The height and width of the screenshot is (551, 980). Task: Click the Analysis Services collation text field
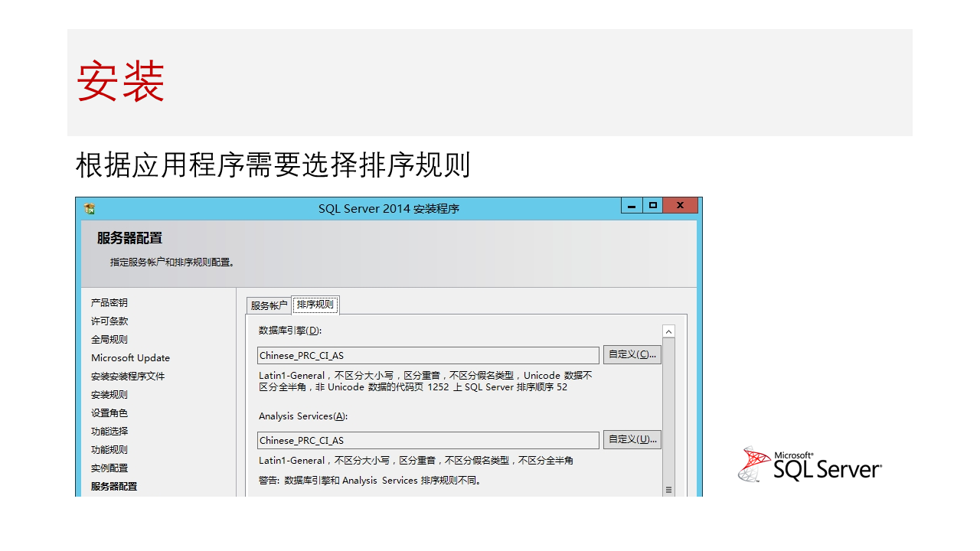tap(428, 440)
